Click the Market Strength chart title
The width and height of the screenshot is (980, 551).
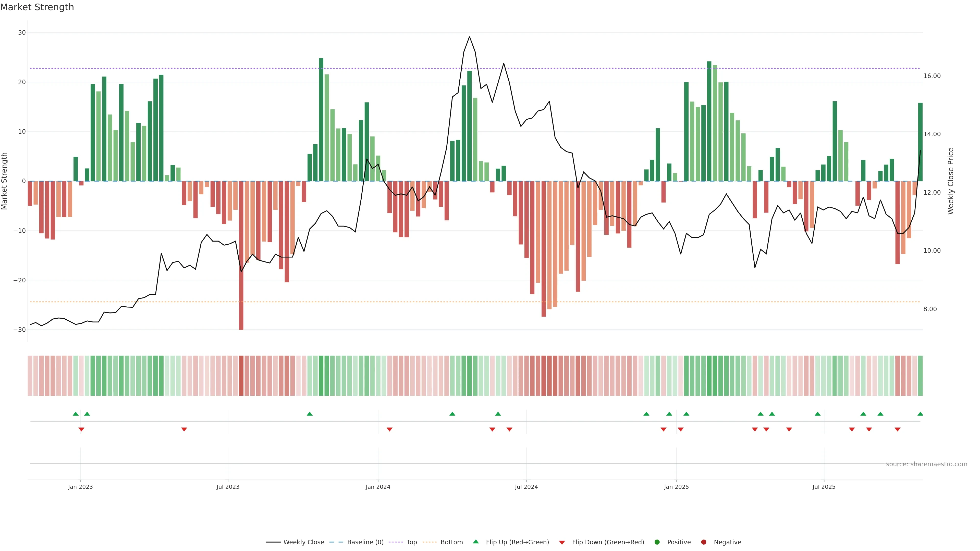[x=37, y=7]
